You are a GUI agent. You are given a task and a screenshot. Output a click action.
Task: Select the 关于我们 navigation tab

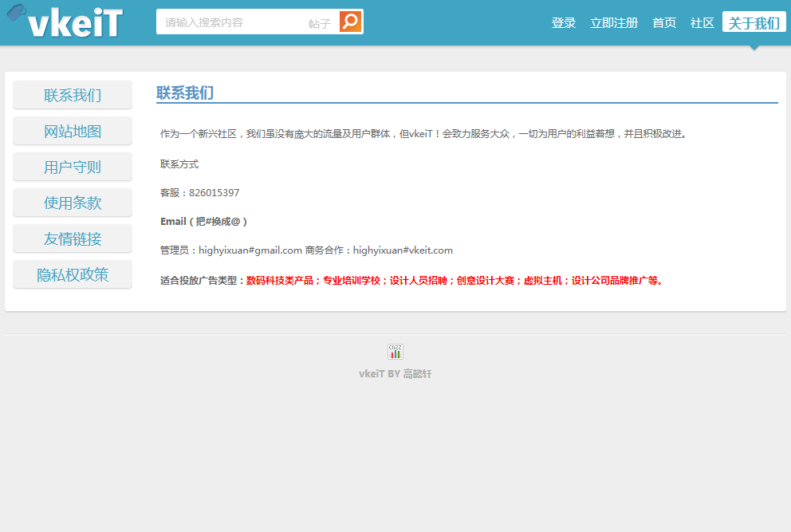[754, 22]
